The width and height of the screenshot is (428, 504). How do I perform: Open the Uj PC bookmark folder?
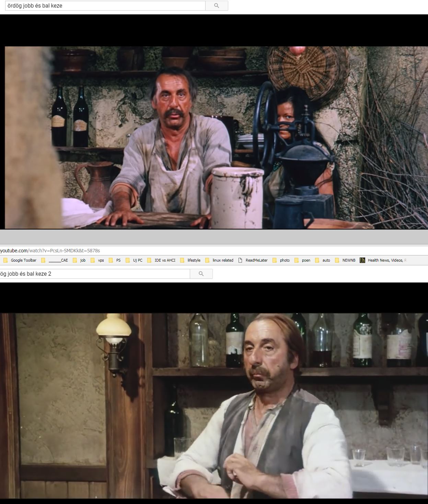click(134, 260)
